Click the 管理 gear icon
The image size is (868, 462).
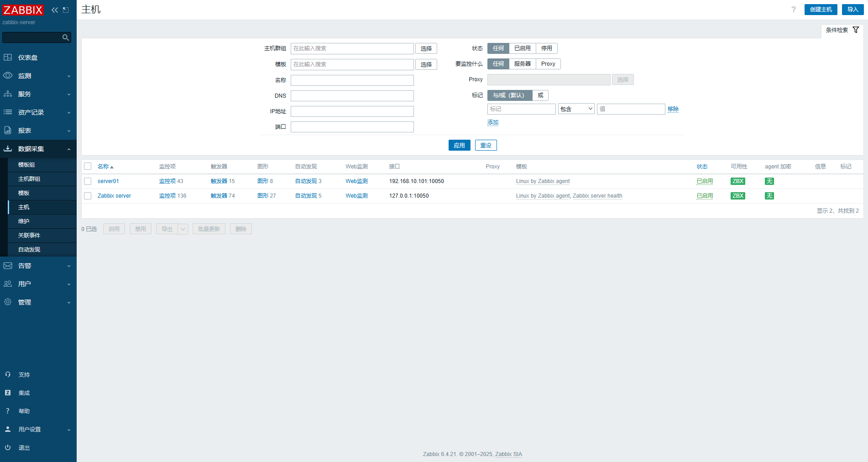[8, 302]
